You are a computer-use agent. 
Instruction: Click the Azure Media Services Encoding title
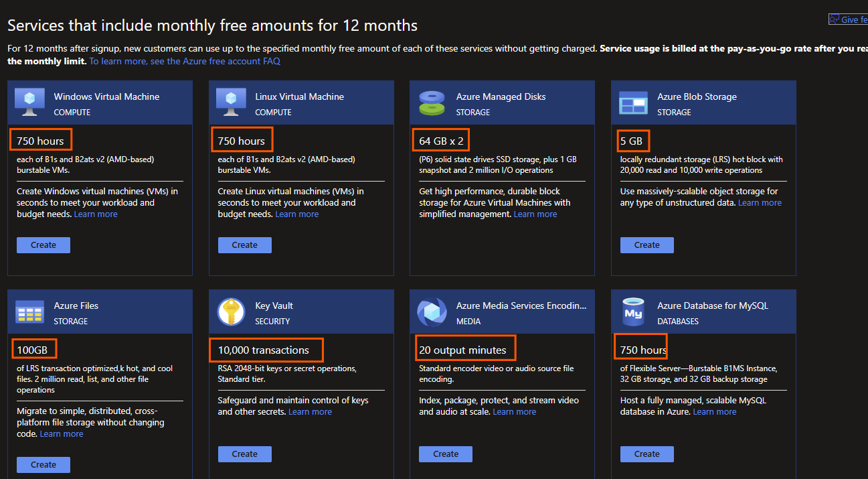(521, 305)
